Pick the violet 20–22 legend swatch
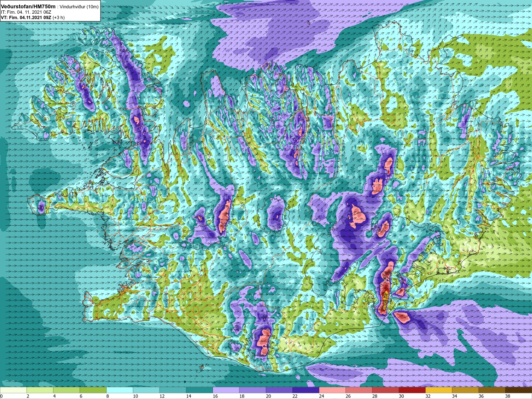 pos(279,390)
